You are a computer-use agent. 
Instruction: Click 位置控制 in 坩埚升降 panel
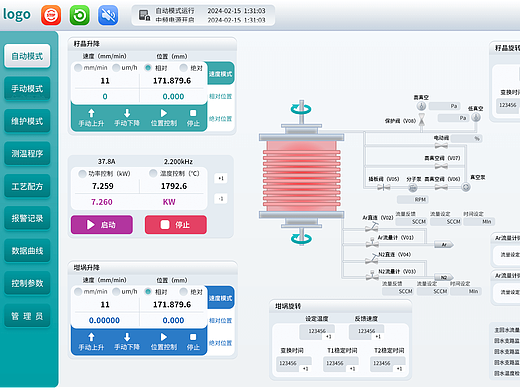pyautogui.click(x=164, y=342)
